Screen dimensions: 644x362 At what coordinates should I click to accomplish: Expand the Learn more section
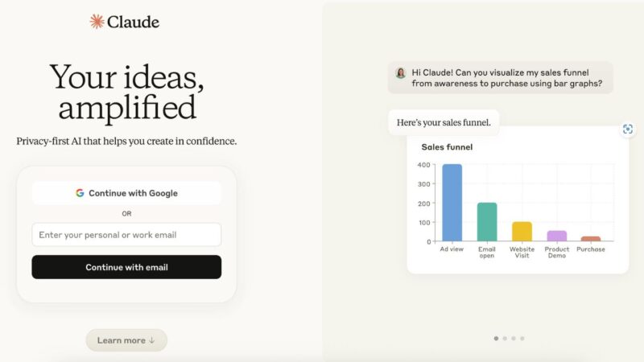pos(126,340)
